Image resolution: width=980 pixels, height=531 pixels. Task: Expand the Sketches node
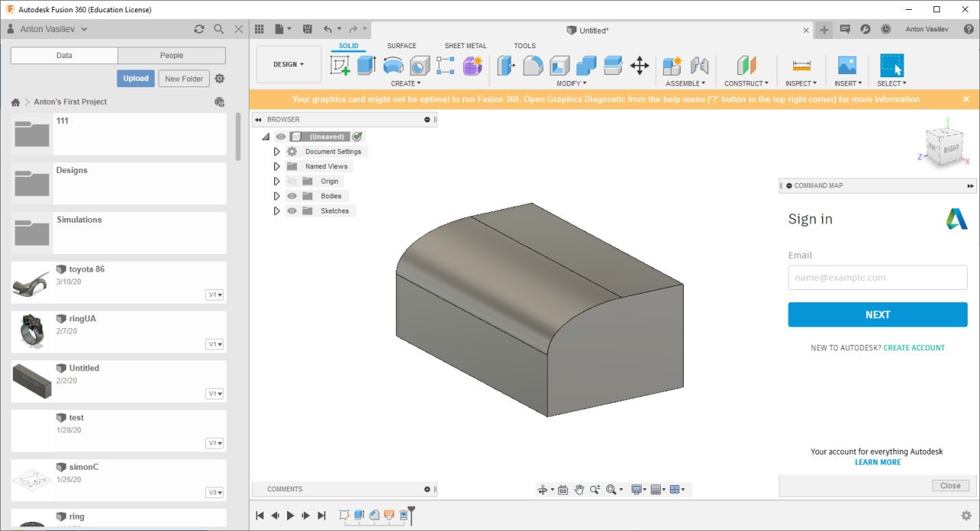point(277,211)
